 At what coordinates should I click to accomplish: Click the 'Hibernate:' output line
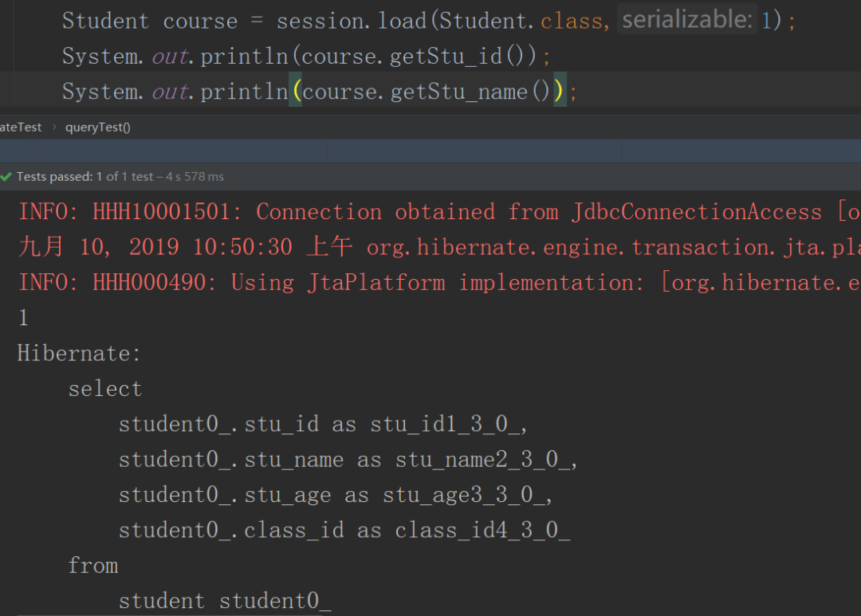[79, 353]
